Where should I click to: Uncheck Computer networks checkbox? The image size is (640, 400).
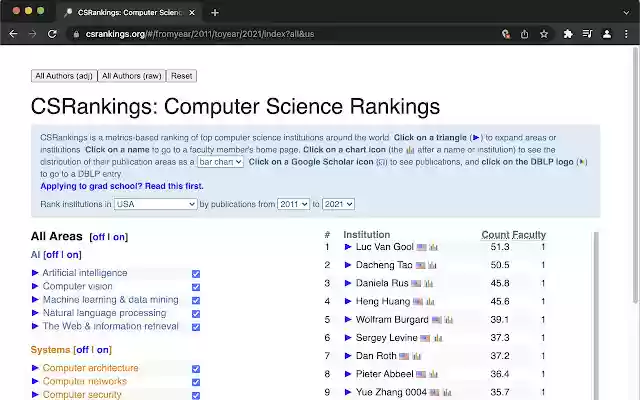pyautogui.click(x=196, y=382)
